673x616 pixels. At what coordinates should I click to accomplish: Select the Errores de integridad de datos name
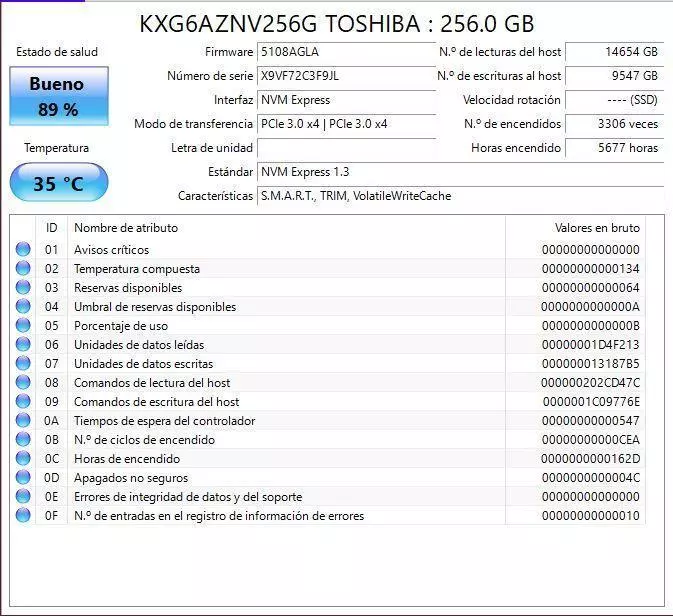click(x=188, y=497)
